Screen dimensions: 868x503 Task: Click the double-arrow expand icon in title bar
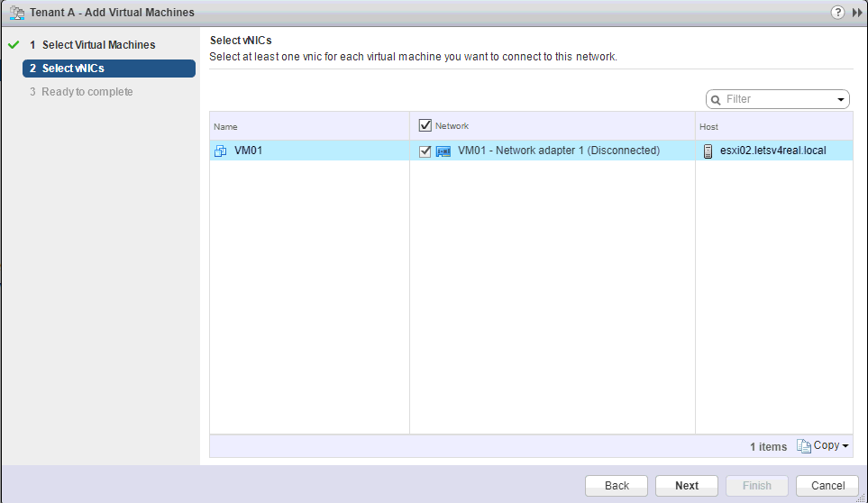tap(857, 13)
